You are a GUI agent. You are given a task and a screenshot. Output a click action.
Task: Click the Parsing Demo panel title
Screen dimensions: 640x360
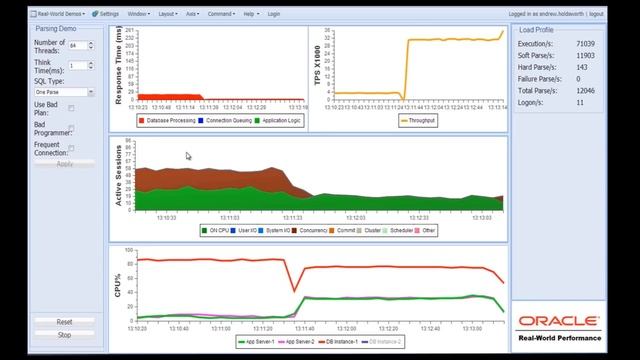(56, 29)
